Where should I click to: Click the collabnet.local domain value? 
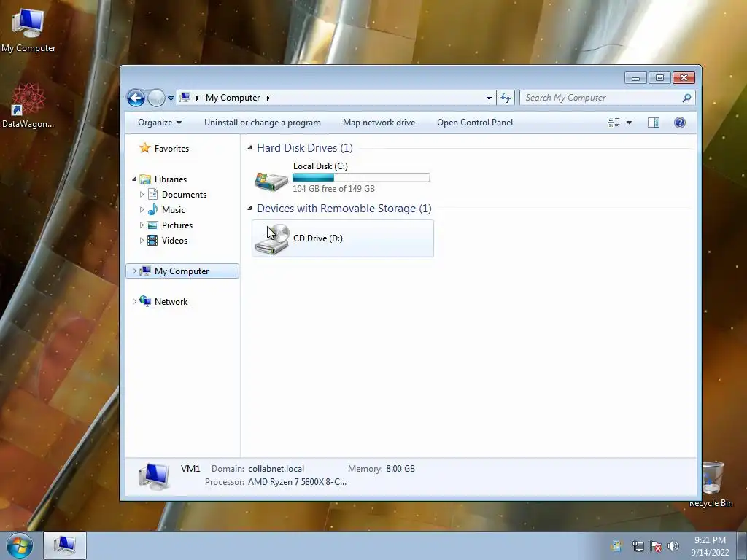(x=276, y=469)
